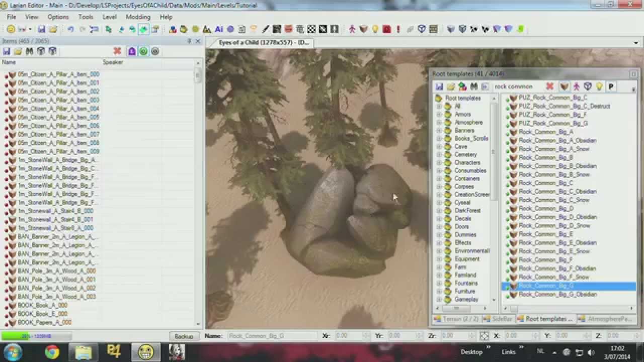Open the Windows Start menu

tap(12, 352)
